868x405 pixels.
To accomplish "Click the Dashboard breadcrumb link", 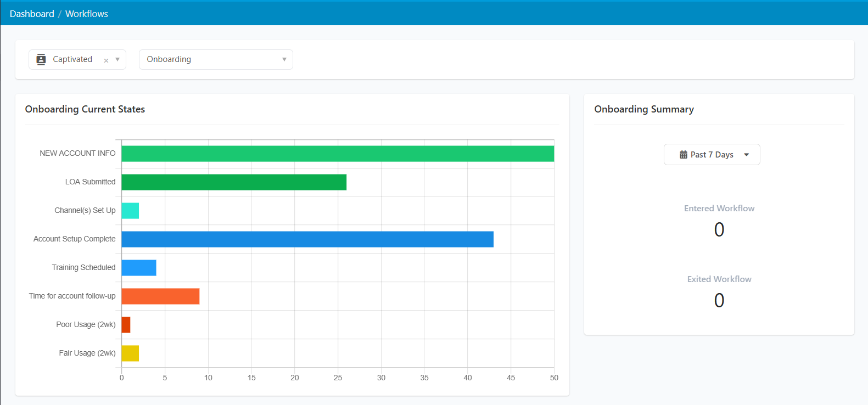I will point(32,14).
